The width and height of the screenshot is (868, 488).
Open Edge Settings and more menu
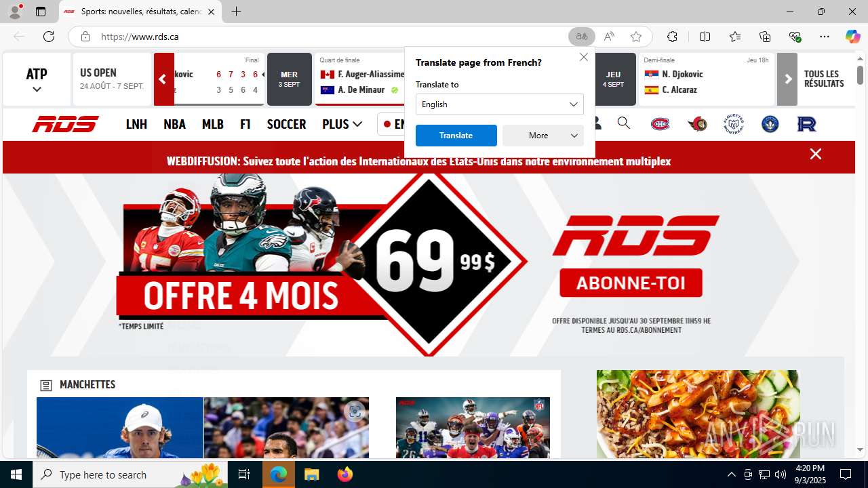(x=825, y=37)
